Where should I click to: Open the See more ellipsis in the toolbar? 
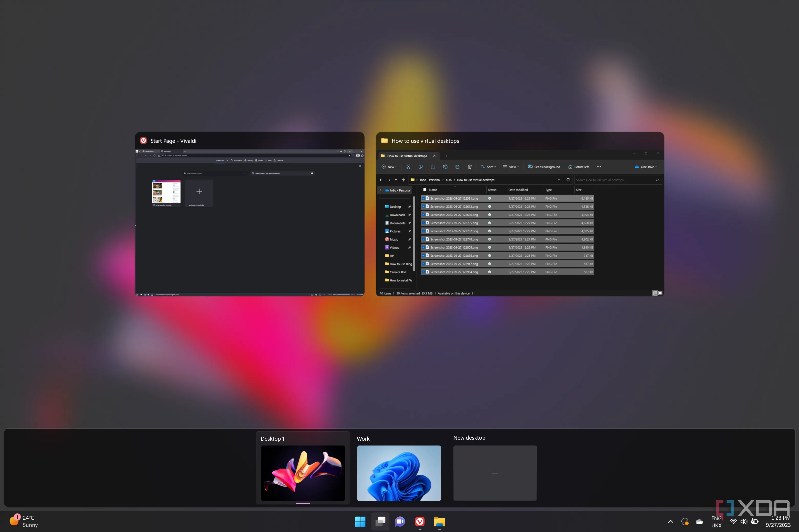(x=599, y=167)
